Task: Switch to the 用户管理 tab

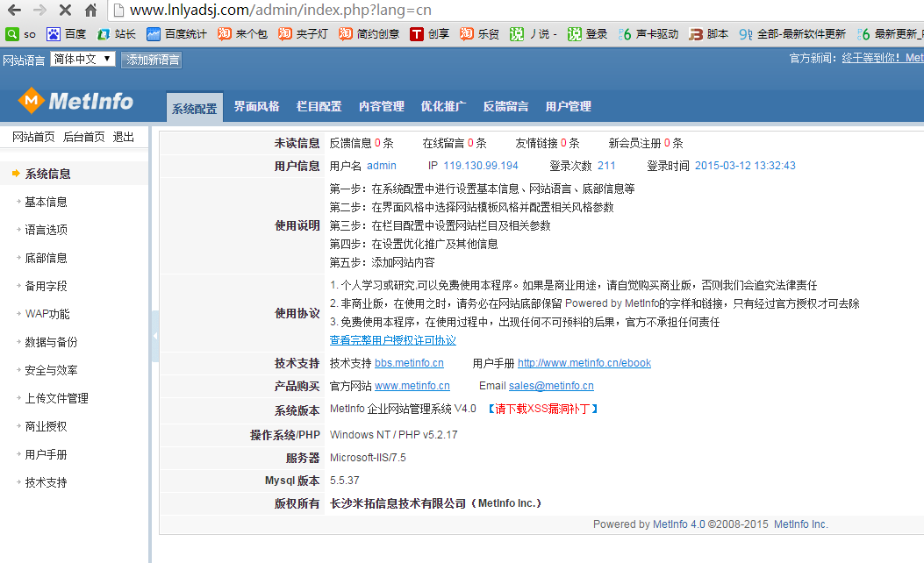Action: tap(568, 107)
